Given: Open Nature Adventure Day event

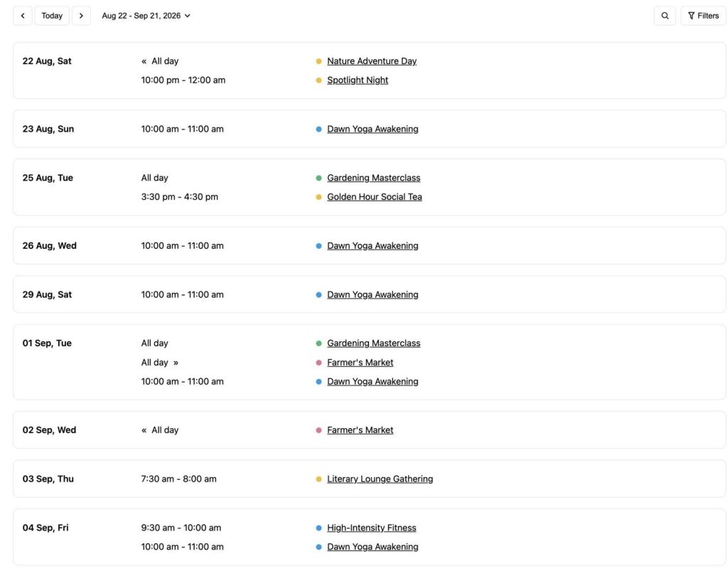Looking at the screenshot, I should 371,61.
